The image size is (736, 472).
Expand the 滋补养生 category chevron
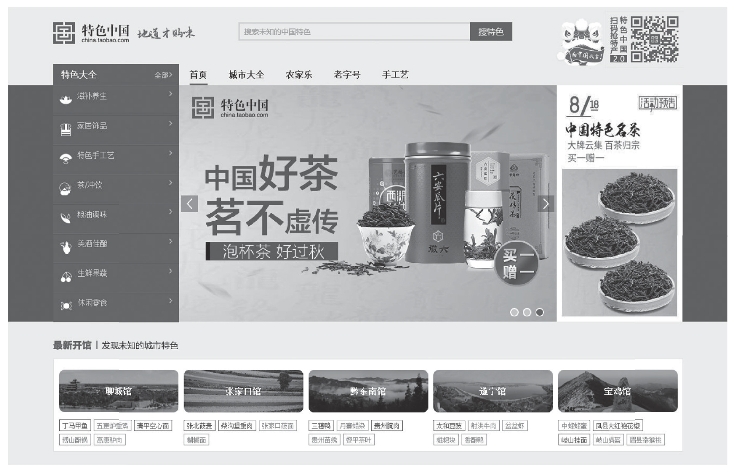170,94
